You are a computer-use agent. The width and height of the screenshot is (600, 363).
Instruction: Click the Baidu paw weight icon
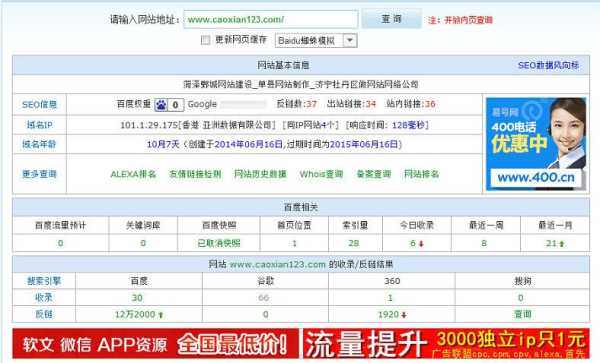click(x=161, y=104)
